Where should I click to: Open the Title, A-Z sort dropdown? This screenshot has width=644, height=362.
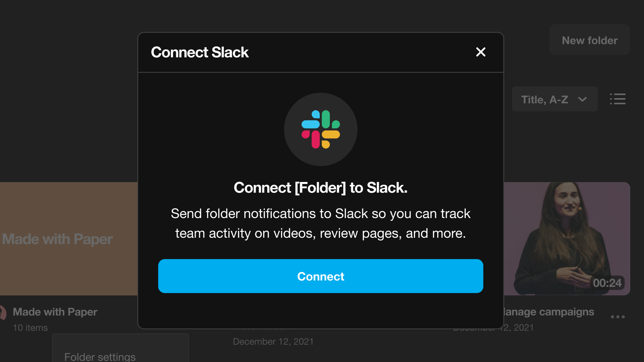pos(545,99)
